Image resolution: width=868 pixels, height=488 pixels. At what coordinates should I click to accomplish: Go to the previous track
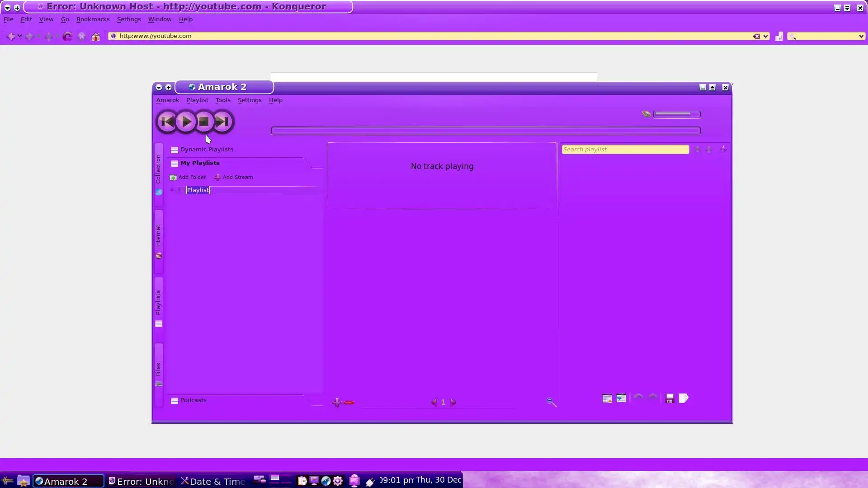167,122
